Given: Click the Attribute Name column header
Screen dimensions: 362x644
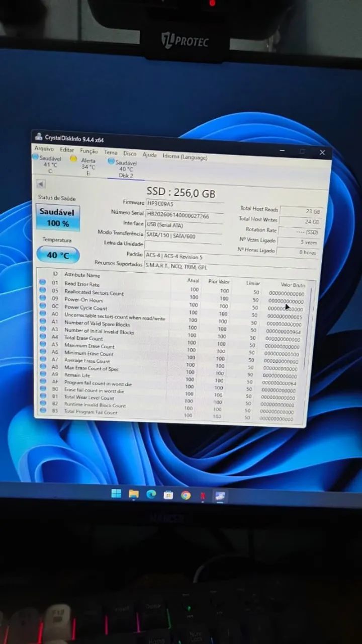Looking at the screenshot, I should [82, 275].
